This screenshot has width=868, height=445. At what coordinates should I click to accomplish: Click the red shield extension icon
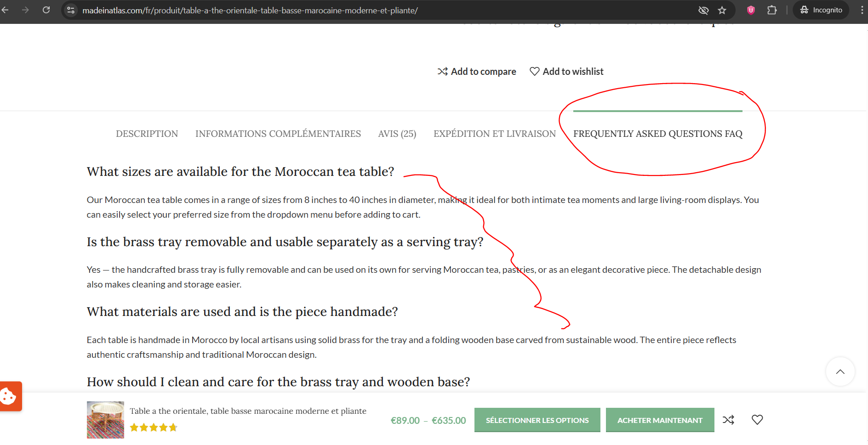point(751,10)
